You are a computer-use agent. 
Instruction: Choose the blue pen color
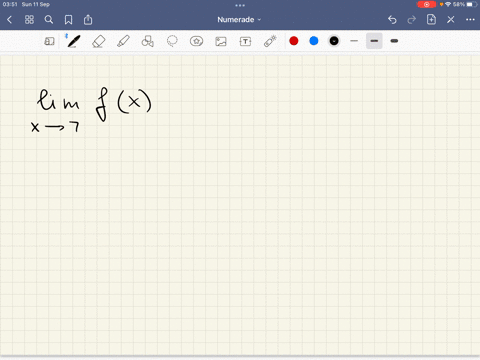pyautogui.click(x=314, y=41)
